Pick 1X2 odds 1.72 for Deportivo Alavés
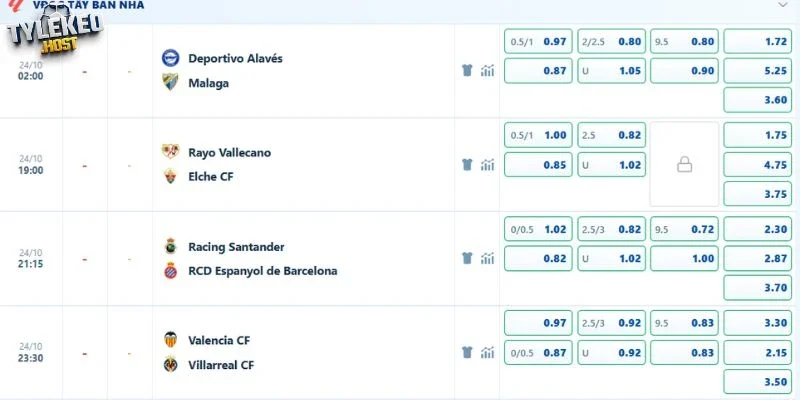 (758, 41)
